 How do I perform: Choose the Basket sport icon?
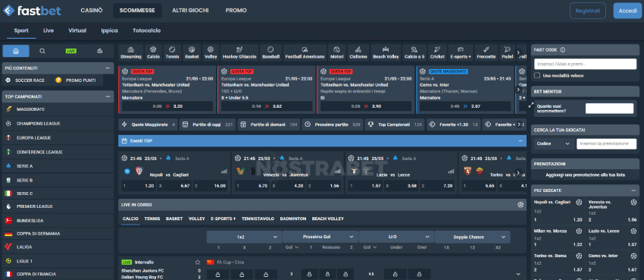(192, 52)
